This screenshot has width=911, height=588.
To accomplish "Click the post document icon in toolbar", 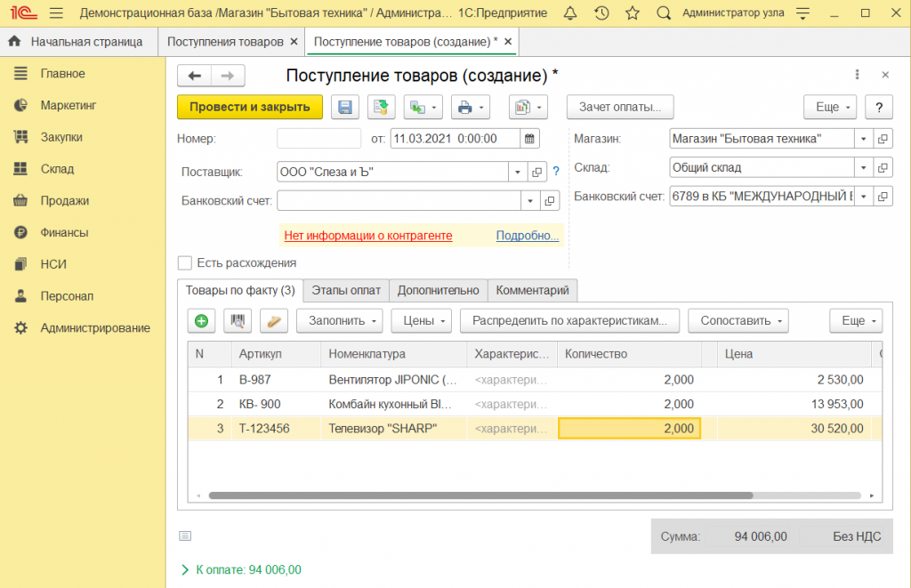I will [381, 108].
